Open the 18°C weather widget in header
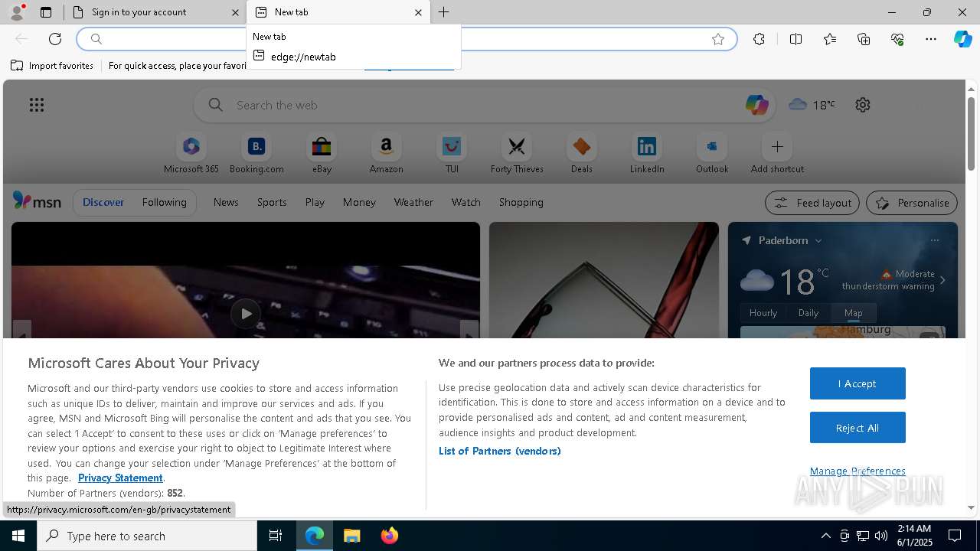Image resolution: width=980 pixels, height=551 pixels. (812, 105)
